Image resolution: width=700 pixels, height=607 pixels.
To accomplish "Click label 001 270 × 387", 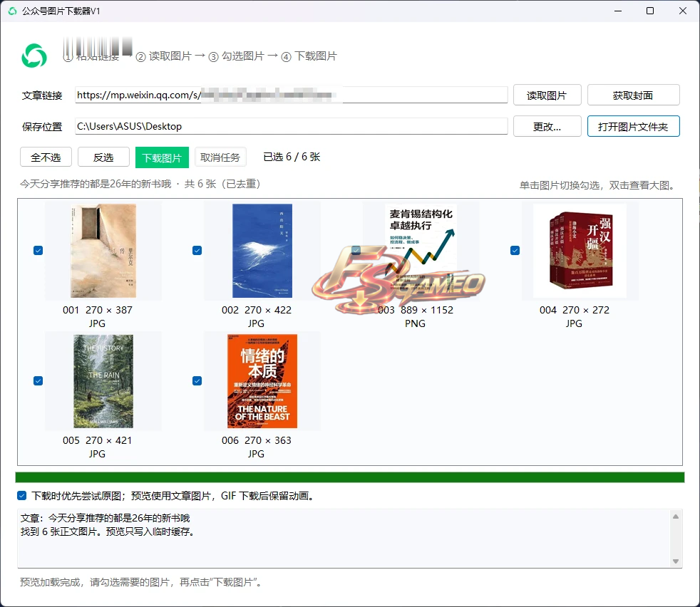I will click(x=98, y=310).
